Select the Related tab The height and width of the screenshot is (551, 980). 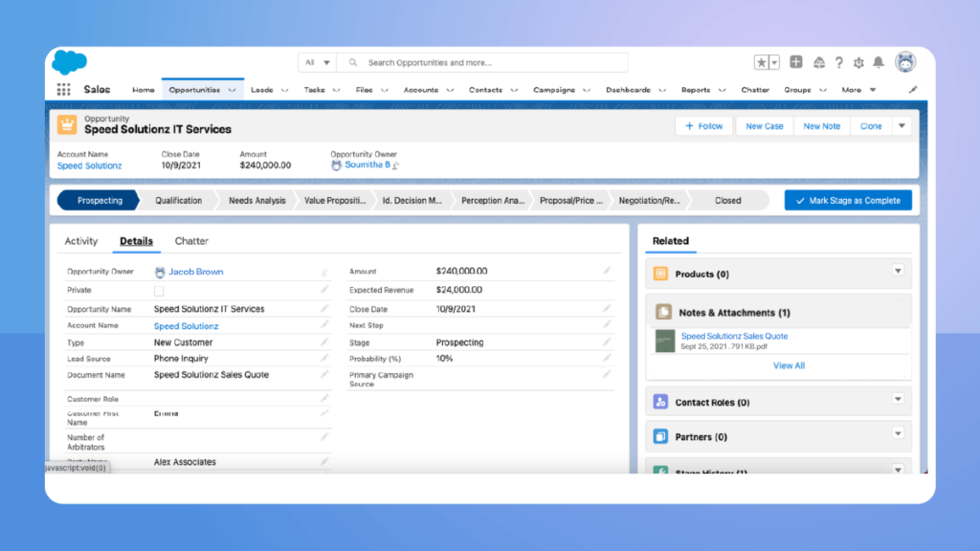coord(671,240)
